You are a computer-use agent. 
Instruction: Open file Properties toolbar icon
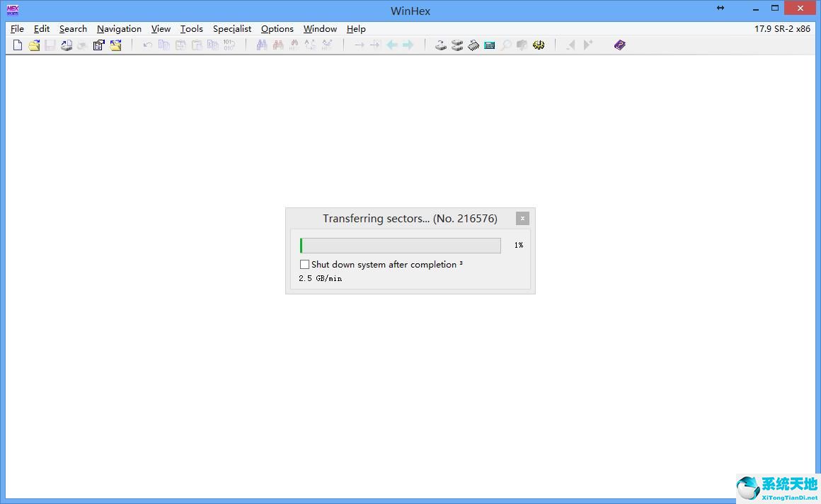(99, 45)
